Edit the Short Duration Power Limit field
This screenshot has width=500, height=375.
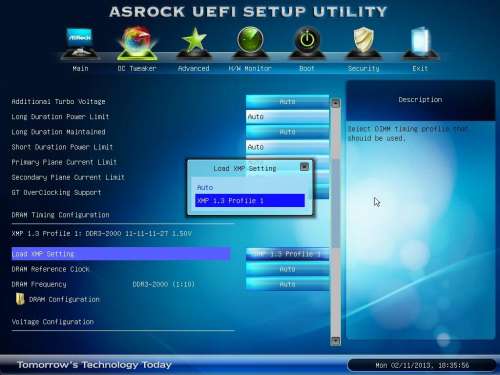pos(287,147)
